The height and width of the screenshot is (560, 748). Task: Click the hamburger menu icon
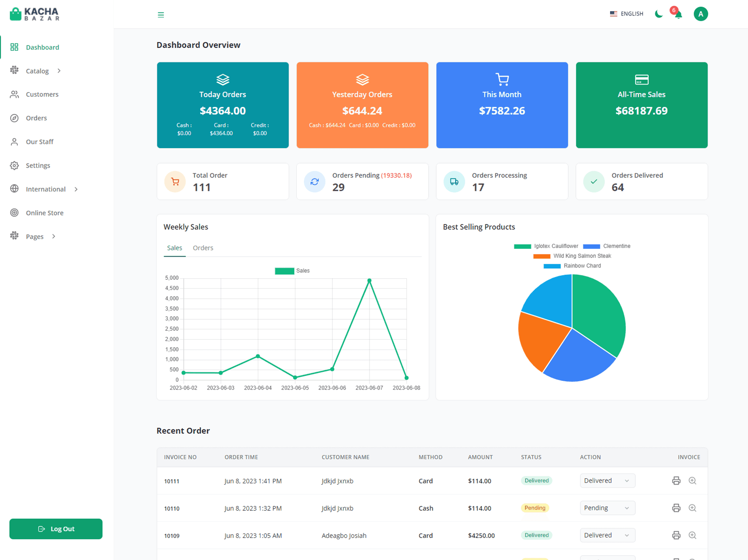161,15
